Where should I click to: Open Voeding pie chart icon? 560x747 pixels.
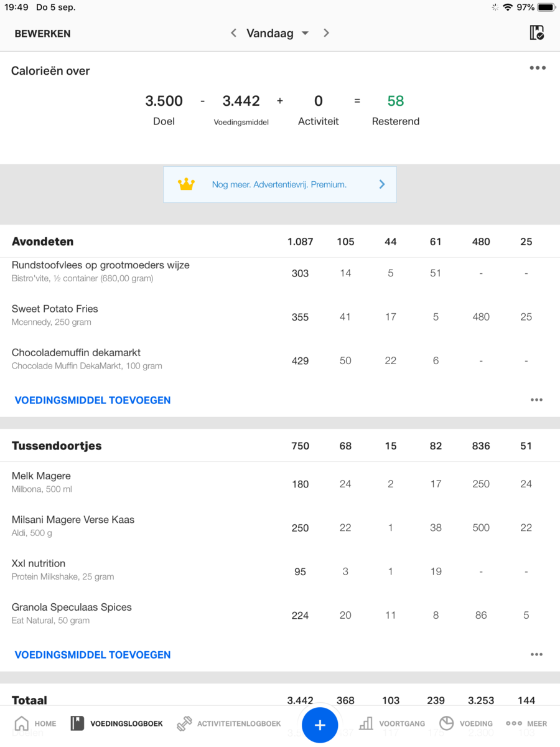tap(446, 723)
